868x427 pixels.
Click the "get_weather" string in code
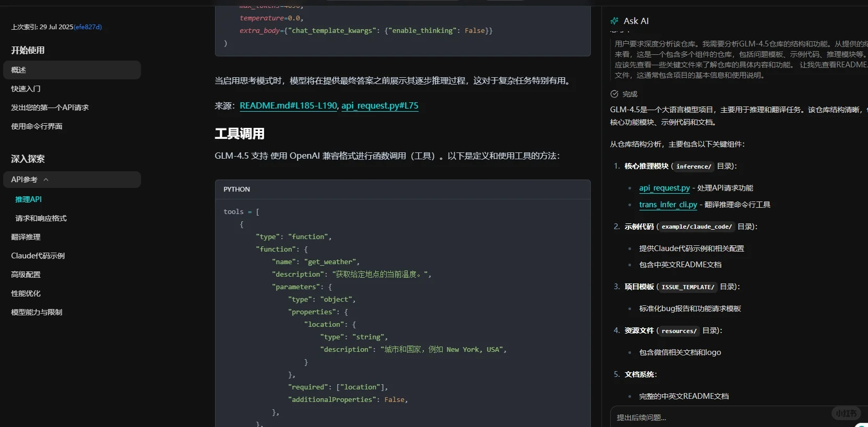click(330, 262)
